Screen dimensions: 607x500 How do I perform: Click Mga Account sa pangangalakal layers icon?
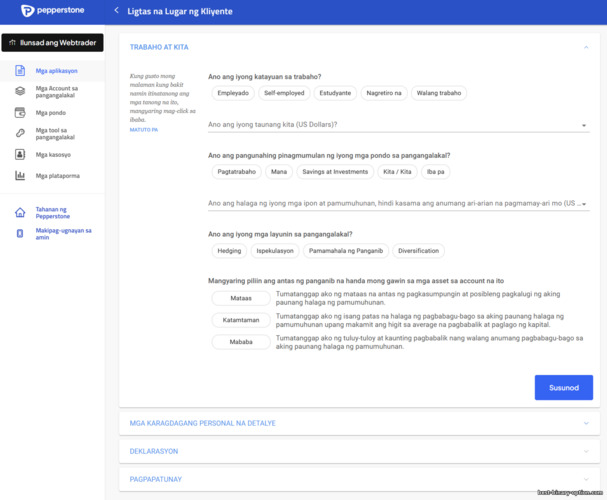coord(20,92)
